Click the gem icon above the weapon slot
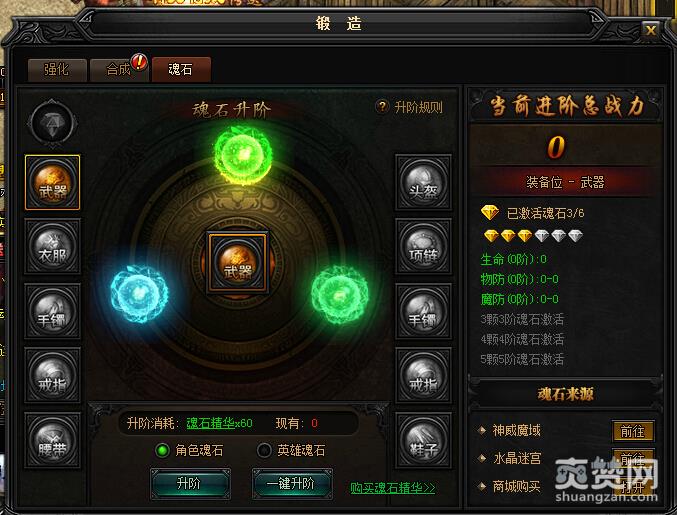 coord(52,123)
